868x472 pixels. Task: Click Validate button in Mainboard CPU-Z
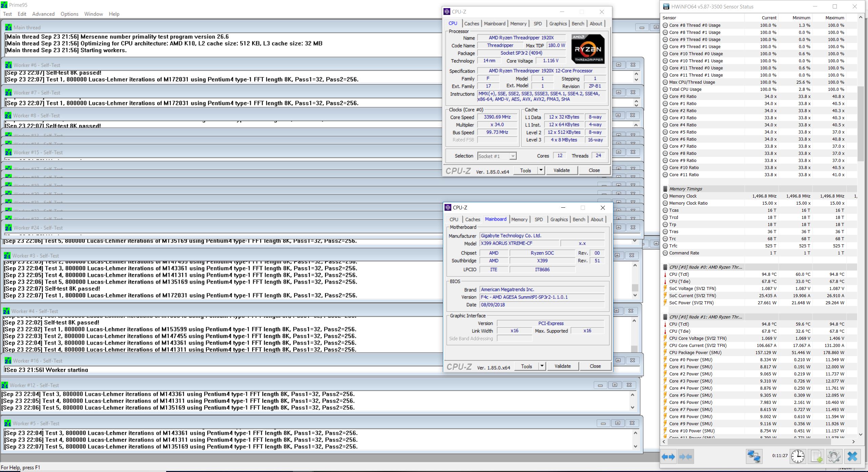(x=563, y=366)
